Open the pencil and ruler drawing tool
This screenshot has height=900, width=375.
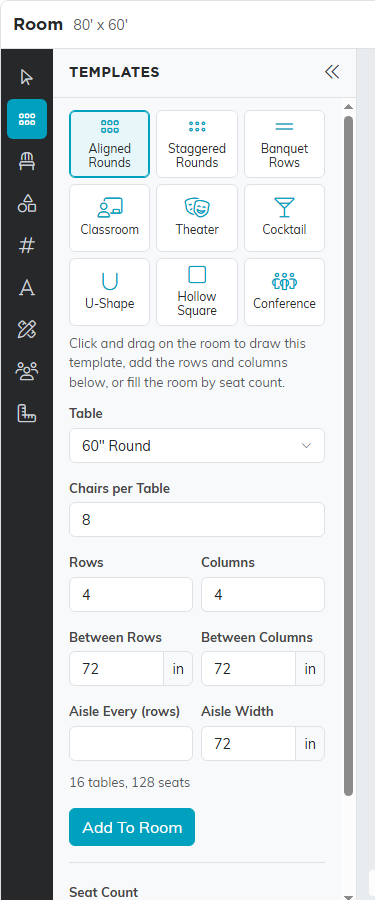tap(26, 329)
